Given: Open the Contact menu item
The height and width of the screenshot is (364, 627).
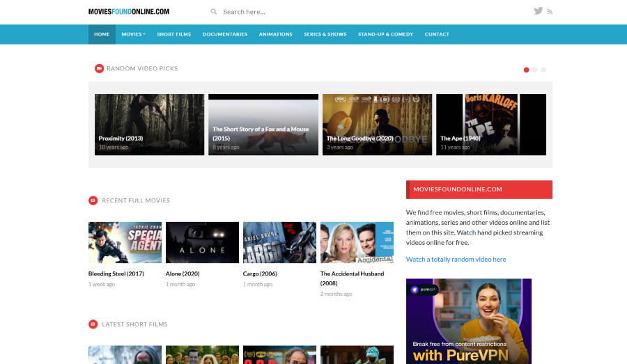Looking at the screenshot, I should 437,34.
